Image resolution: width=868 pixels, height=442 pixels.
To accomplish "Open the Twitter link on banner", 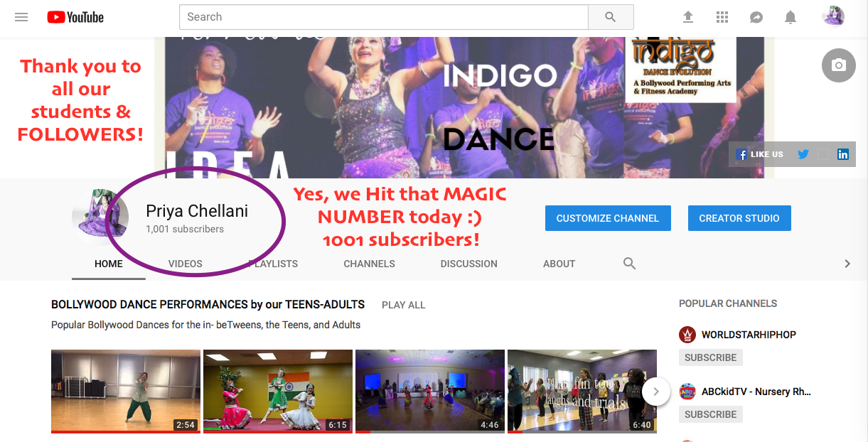I will pyautogui.click(x=803, y=154).
